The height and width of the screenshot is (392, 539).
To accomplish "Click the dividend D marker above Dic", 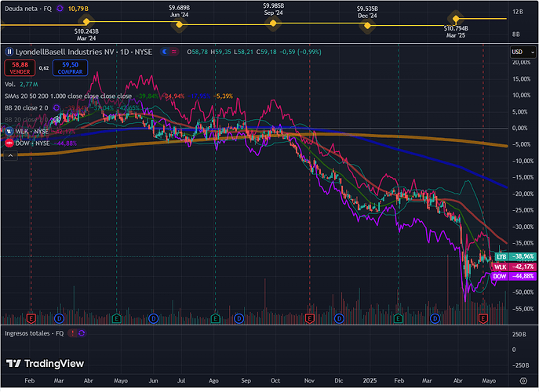I will click(339, 318).
